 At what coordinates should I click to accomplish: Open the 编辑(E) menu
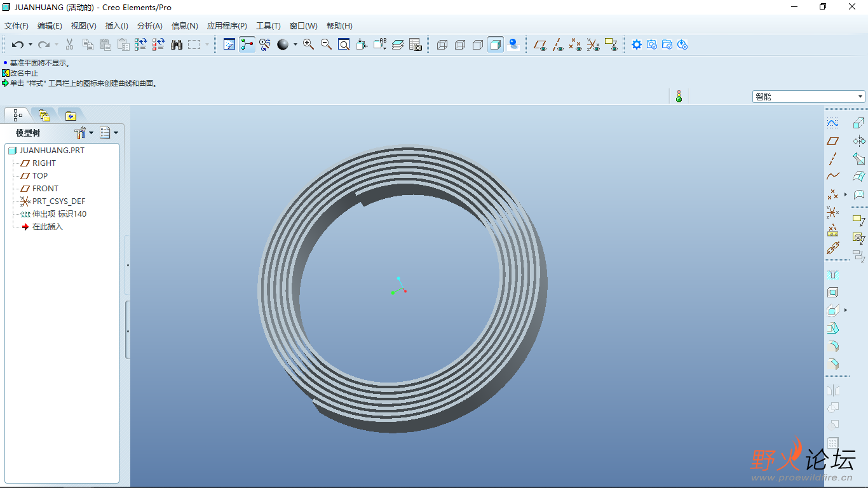tap(50, 26)
